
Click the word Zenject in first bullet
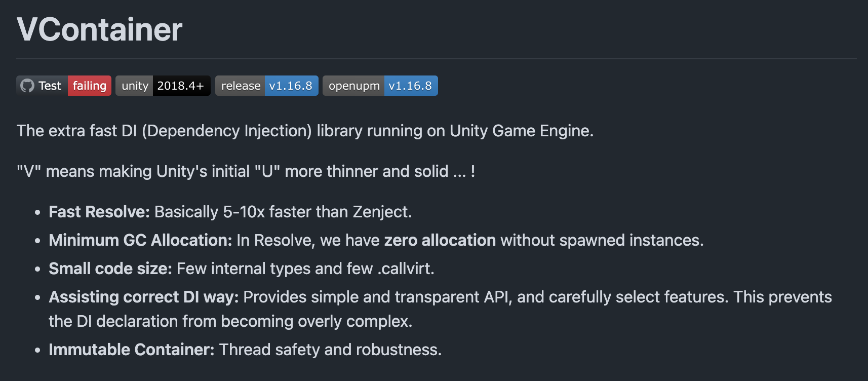[x=382, y=212]
